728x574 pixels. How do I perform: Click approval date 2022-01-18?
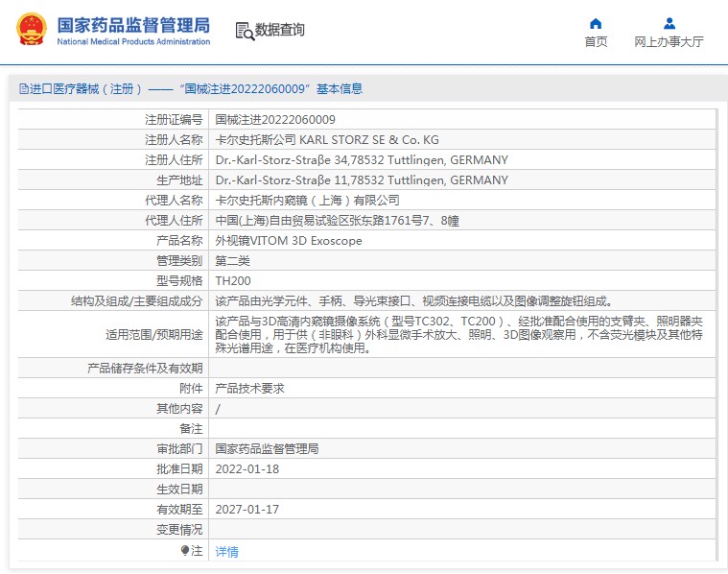(x=247, y=469)
